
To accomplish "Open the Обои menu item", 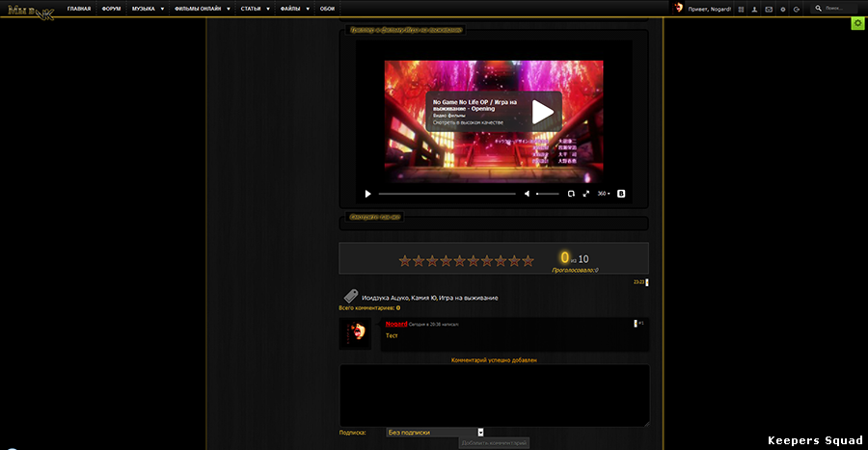I will (x=327, y=9).
